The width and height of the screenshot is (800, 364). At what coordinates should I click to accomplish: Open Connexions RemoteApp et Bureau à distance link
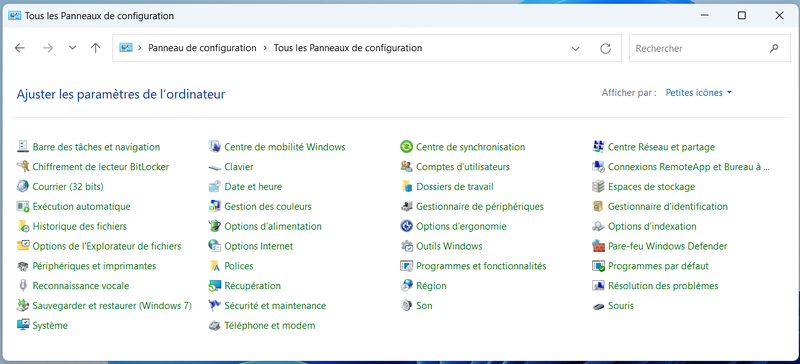[688, 167]
